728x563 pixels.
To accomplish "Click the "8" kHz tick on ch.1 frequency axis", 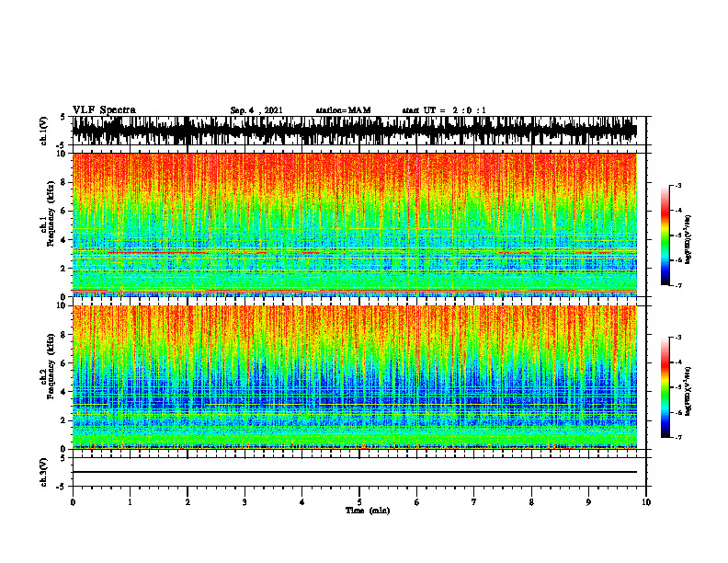I will [63, 182].
